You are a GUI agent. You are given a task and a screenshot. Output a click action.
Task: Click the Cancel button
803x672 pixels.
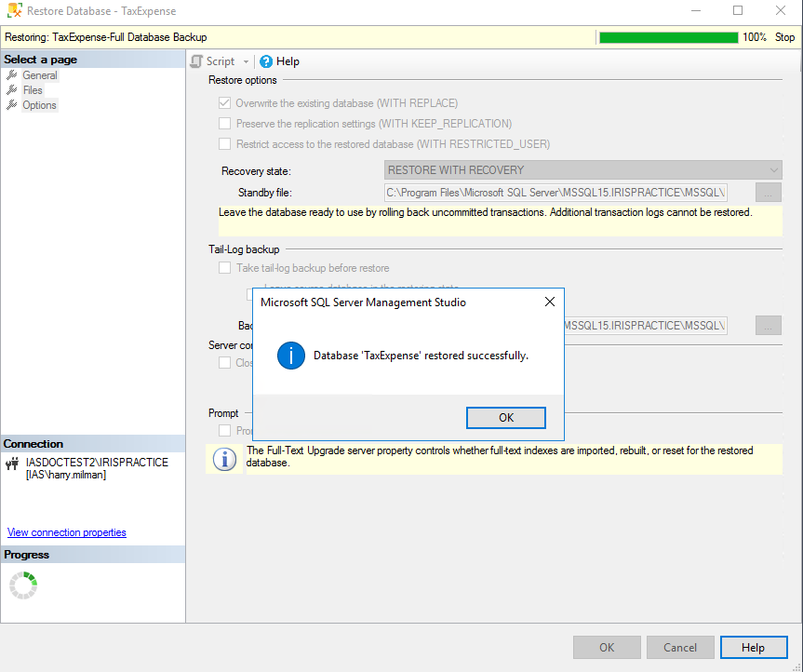680,648
